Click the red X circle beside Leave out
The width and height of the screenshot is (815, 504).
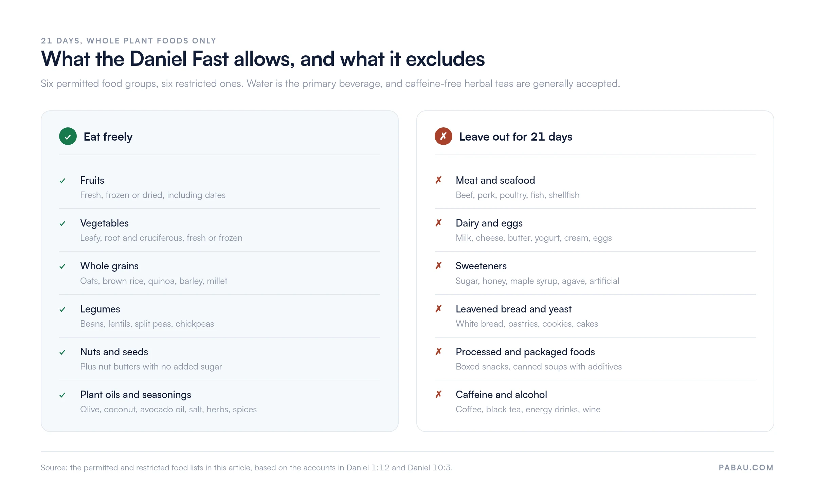(443, 137)
